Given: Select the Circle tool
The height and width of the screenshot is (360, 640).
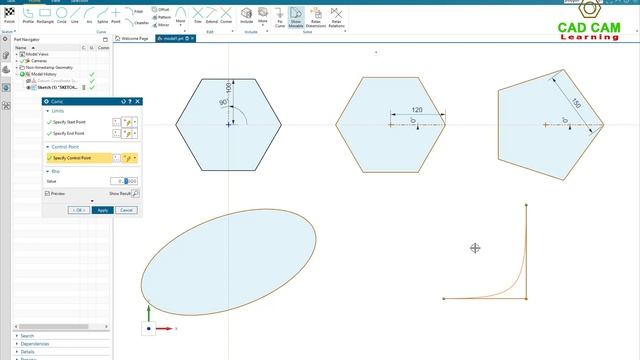Looking at the screenshot, I should click(62, 15).
